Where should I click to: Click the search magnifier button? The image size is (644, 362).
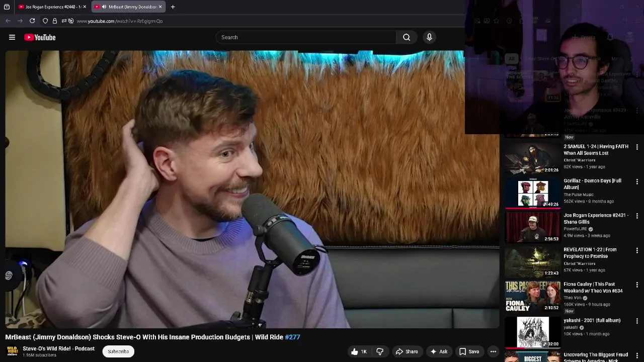coord(407,37)
